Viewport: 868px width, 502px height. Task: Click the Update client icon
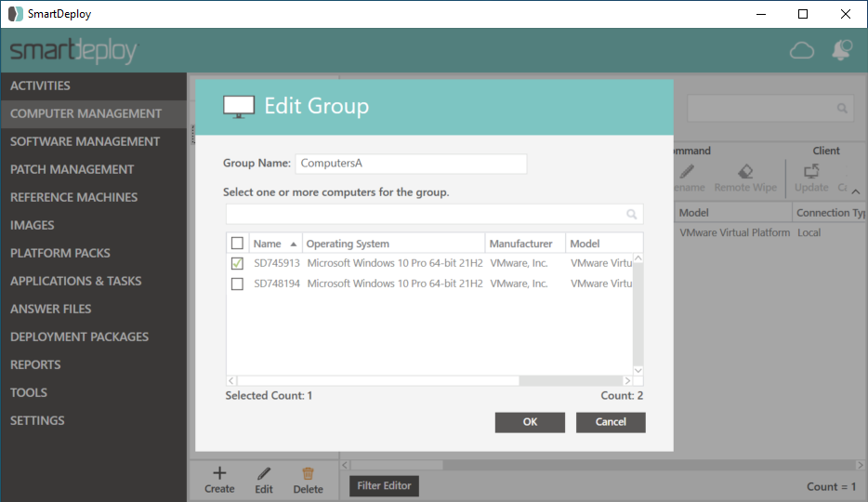(x=811, y=172)
